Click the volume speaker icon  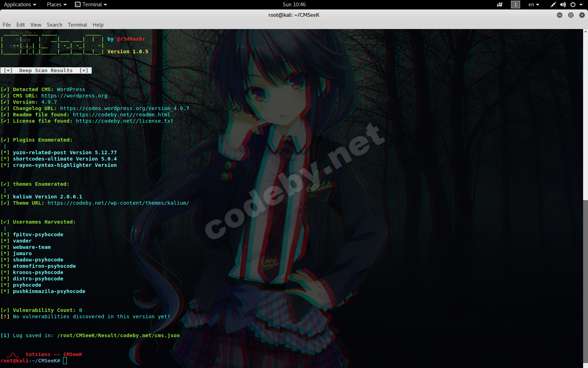(x=563, y=5)
